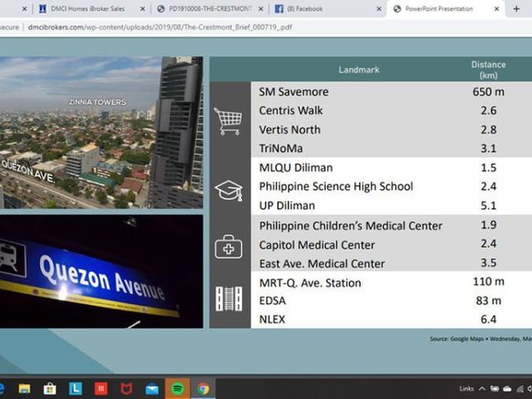Click the ZINNIA TOWERS label on photo

97,102
